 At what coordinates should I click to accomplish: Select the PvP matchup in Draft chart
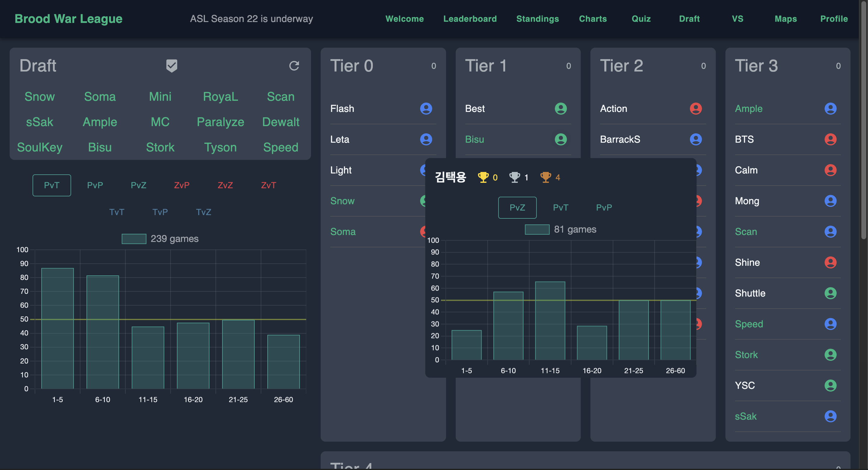(x=95, y=185)
